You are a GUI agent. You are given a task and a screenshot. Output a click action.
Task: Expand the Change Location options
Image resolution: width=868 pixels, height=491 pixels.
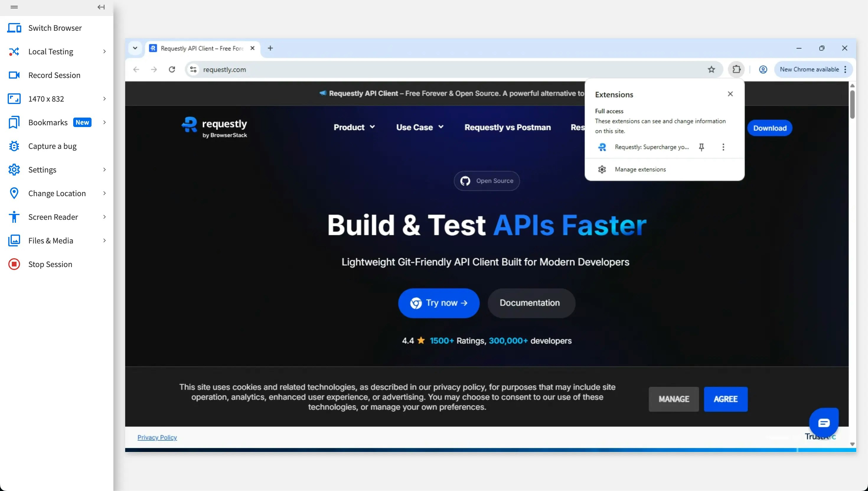click(57, 193)
